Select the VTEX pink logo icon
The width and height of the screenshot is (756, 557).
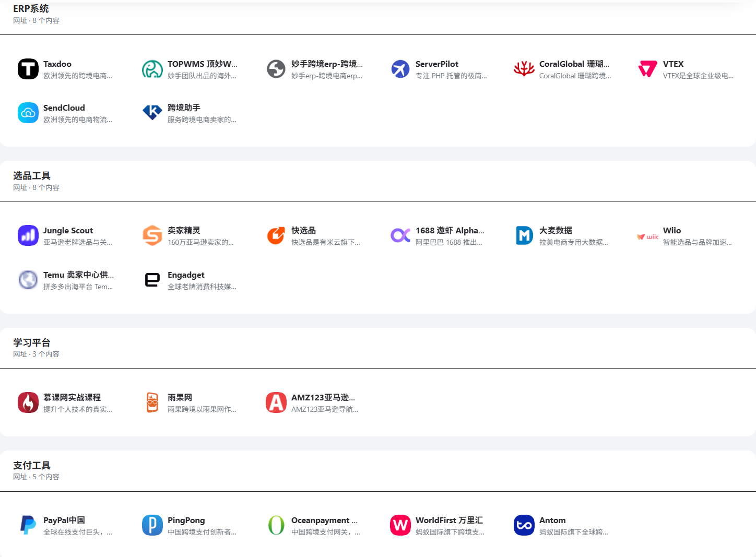(648, 69)
